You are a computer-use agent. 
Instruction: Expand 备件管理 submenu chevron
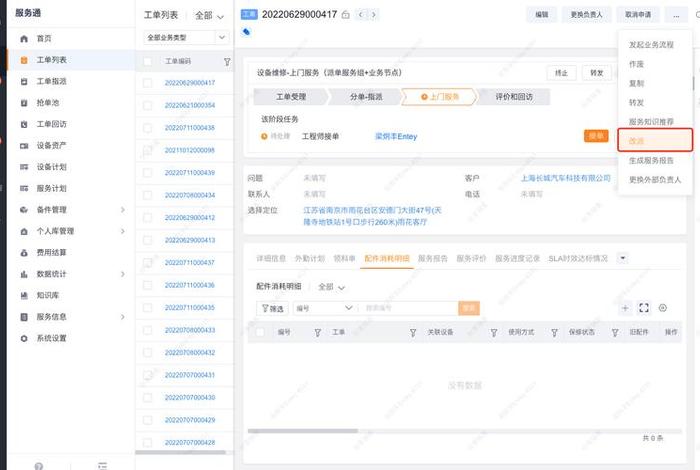(x=123, y=210)
